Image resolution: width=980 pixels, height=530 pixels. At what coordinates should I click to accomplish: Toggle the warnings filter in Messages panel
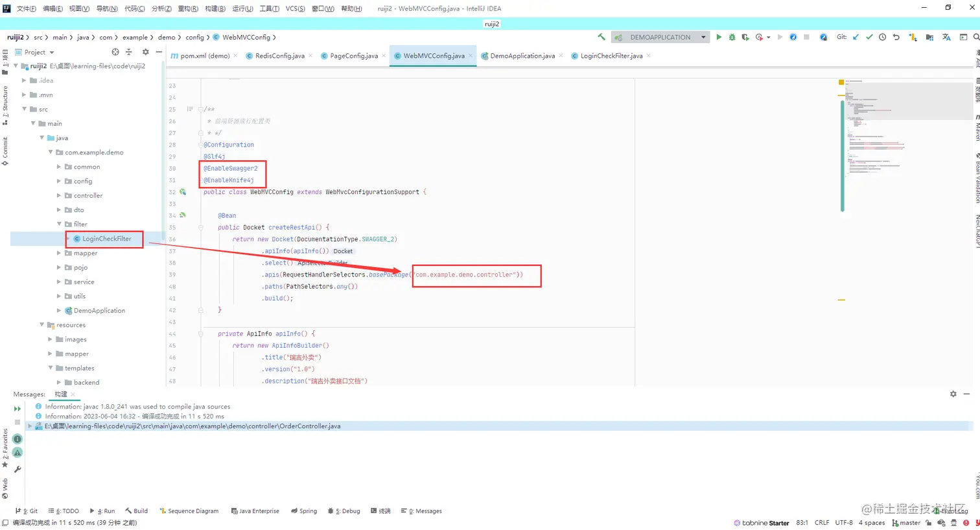click(17, 452)
